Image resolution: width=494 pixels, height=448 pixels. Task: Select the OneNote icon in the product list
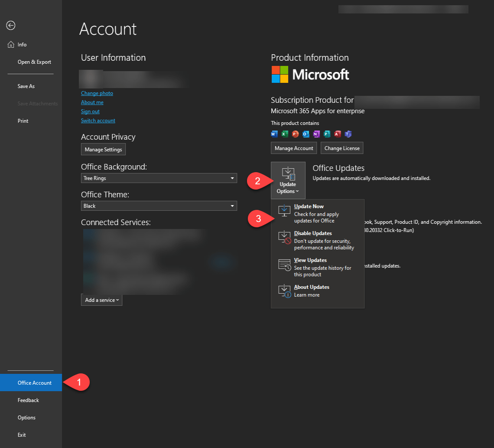click(316, 134)
